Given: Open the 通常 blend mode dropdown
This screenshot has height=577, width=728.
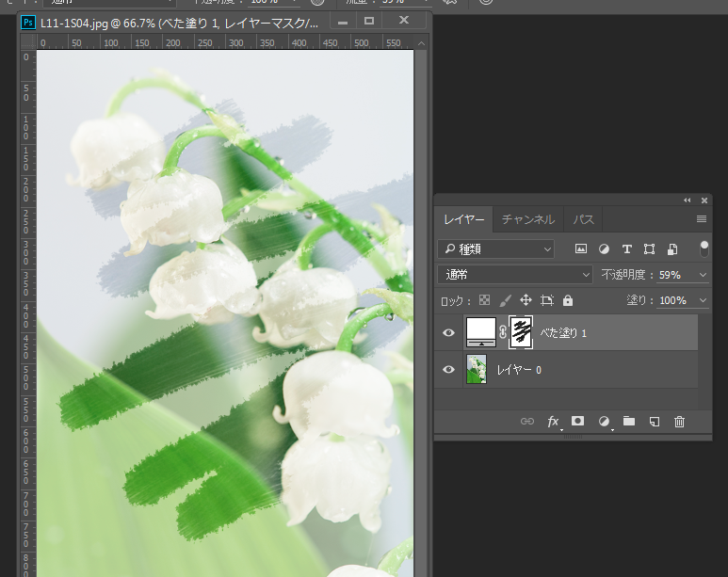Looking at the screenshot, I should point(515,274).
